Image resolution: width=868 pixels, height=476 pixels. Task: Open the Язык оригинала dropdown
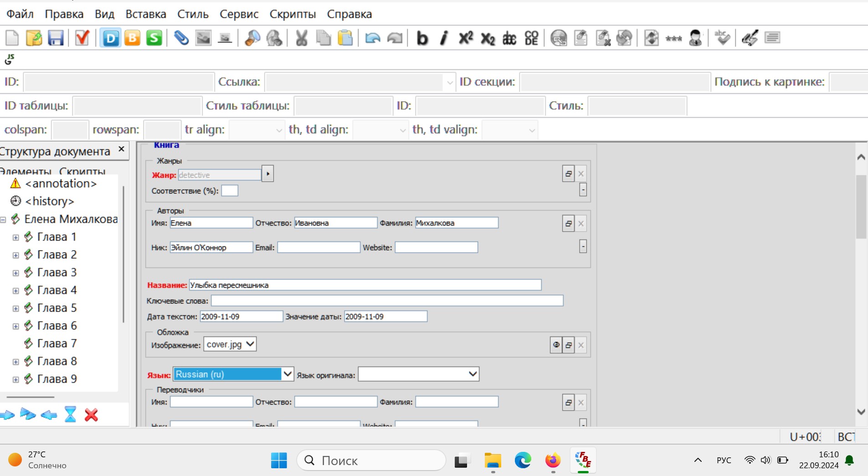pos(419,374)
